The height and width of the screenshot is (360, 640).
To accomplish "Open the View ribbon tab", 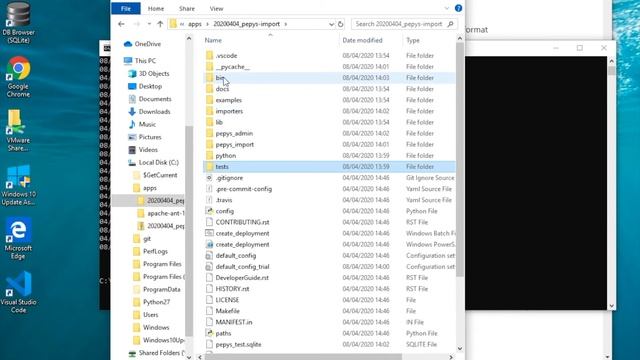I will tap(216, 8).
